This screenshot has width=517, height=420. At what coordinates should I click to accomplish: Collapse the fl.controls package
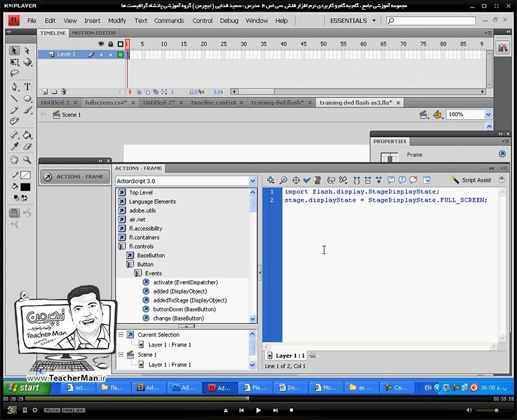[122, 246]
